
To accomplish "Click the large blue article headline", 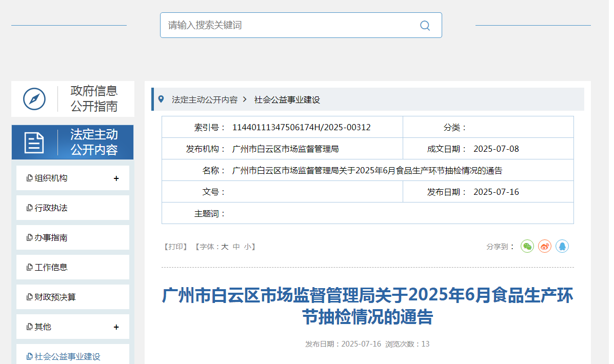I will (x=367, y=306).
